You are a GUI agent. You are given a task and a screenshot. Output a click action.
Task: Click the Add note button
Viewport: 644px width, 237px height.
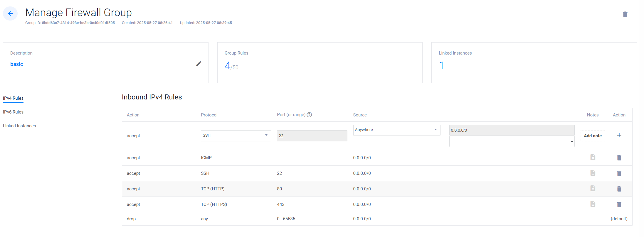click(x=593, y=136)
